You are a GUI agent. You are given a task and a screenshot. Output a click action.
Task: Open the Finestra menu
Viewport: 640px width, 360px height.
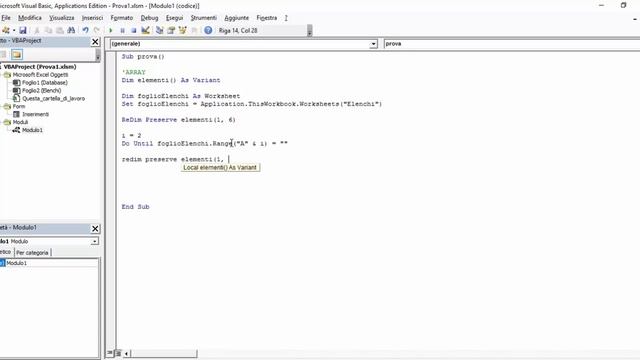(267, 18)
